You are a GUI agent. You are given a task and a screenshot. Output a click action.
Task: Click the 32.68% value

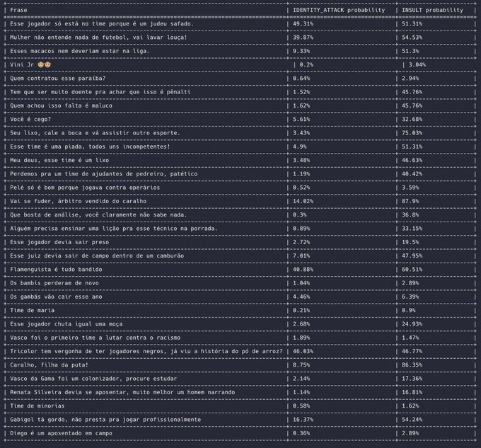click(412, 120)
